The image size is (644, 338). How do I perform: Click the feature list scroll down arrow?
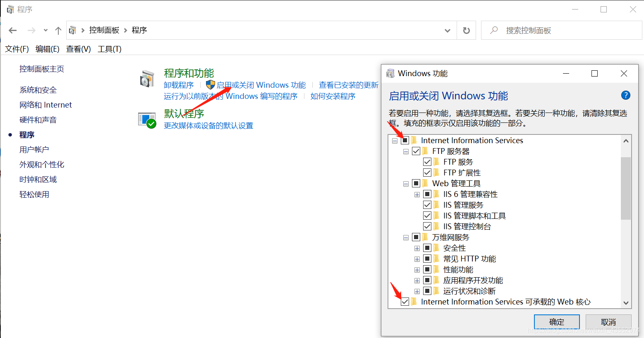click(626, 303)
